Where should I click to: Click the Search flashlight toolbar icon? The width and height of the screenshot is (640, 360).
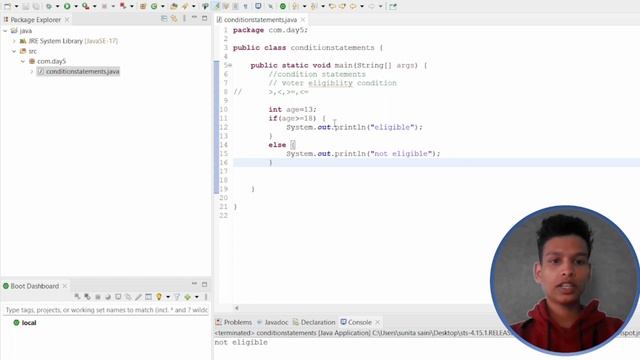pyautogui.click(x=185, y=6)
